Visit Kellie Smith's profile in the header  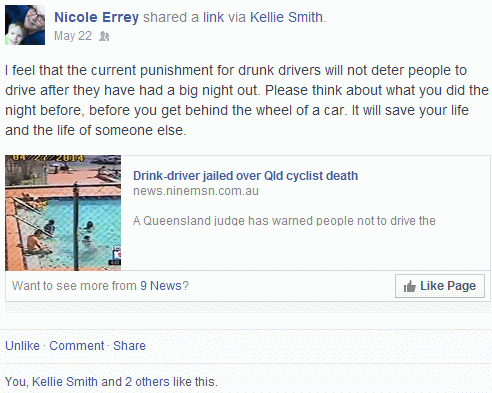coord(286,17)
